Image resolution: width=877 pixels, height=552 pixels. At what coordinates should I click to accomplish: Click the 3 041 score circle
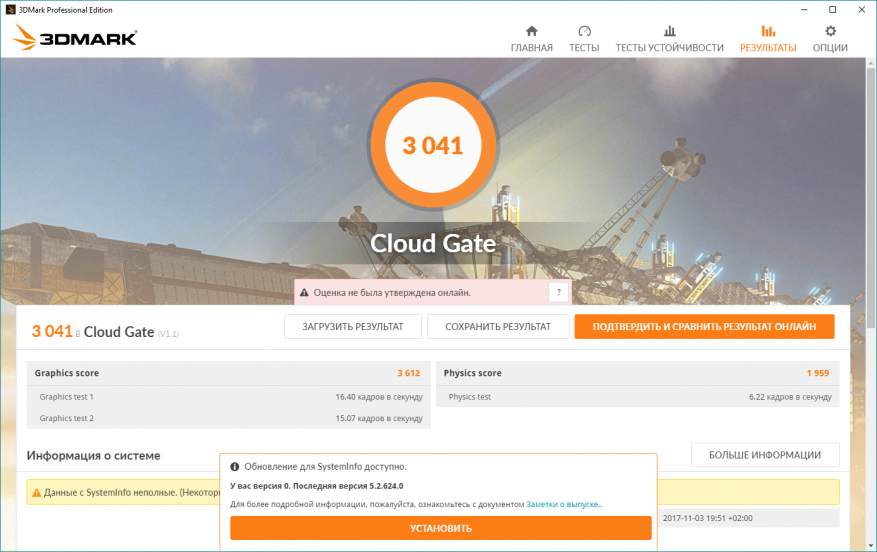click(x=433, y=145)
